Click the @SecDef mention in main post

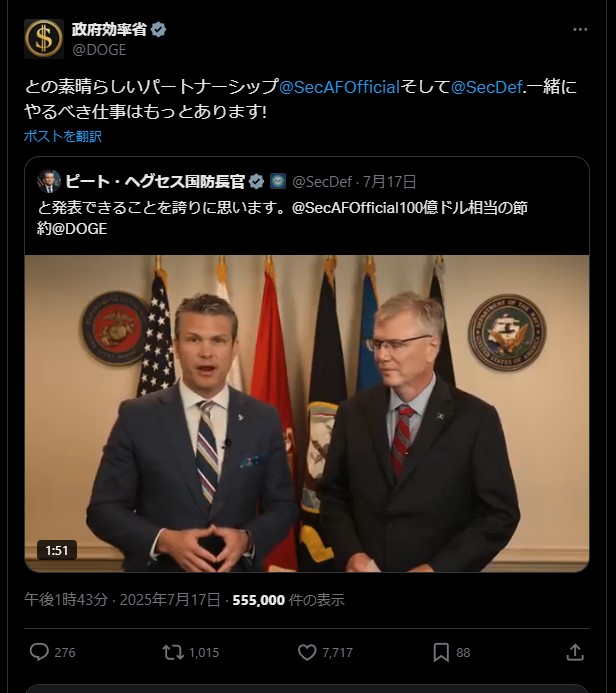487,87
